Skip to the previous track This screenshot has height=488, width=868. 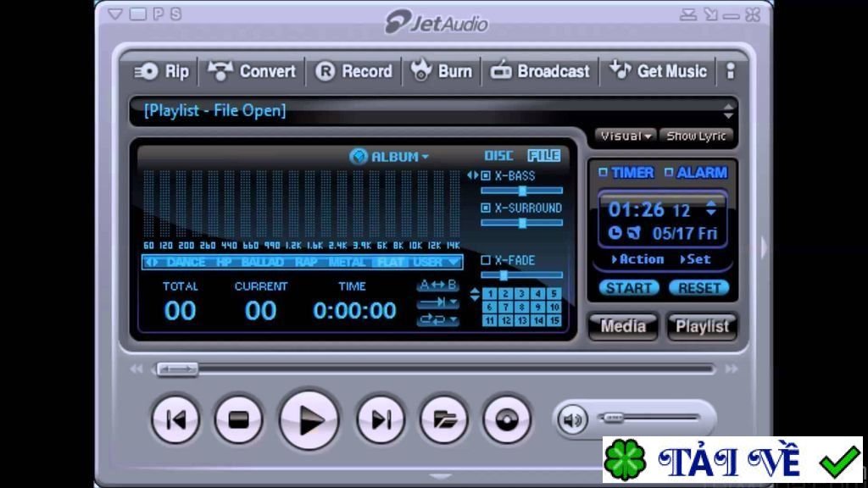click(x=175, y=420)
